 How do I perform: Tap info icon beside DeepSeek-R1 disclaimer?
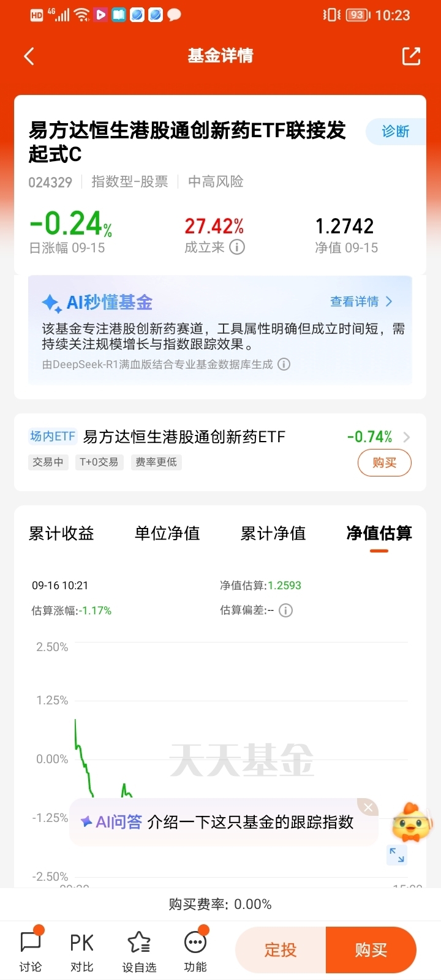click(284, 364)
